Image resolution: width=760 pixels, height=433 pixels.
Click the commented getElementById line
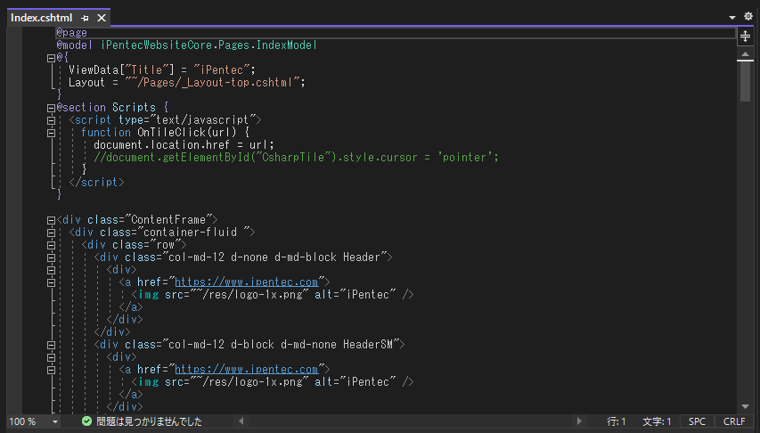[x=296, y=158]
